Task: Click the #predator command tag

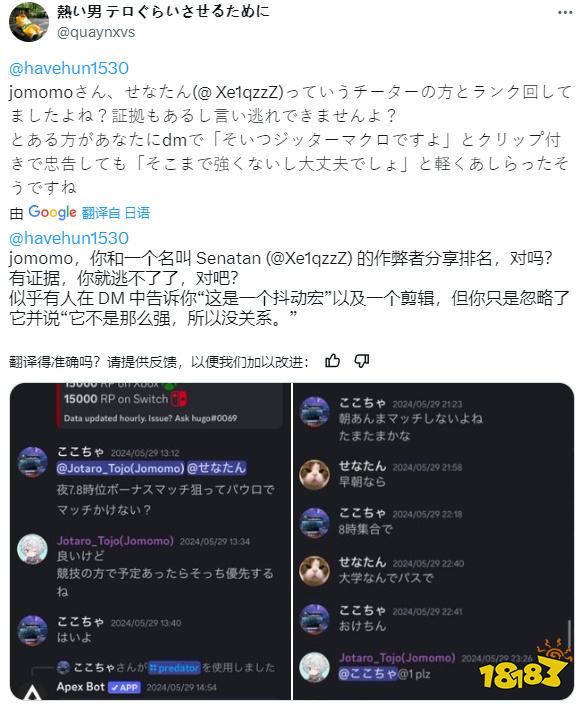Action: tap(174, 667)
